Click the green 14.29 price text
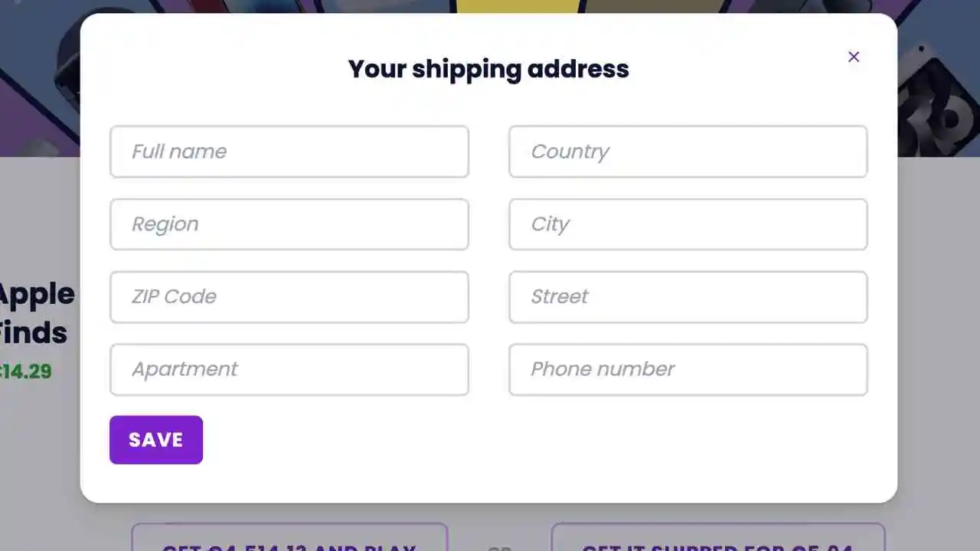980x551 pixels. tap(26, 372)
